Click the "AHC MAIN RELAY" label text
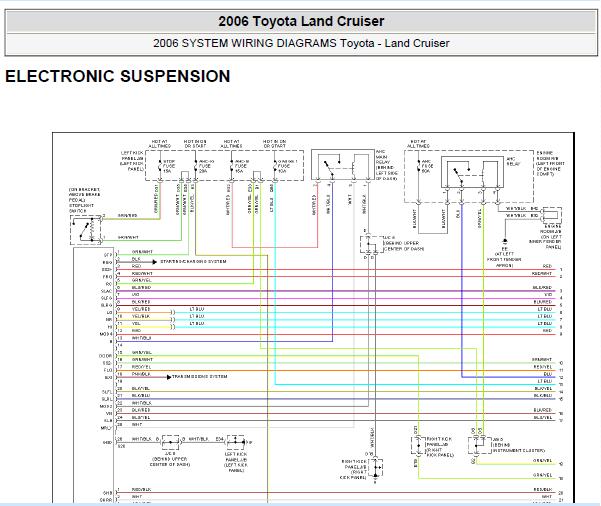Screen dimensions: 601x506 pyautogui.click(x=382, y=157)
